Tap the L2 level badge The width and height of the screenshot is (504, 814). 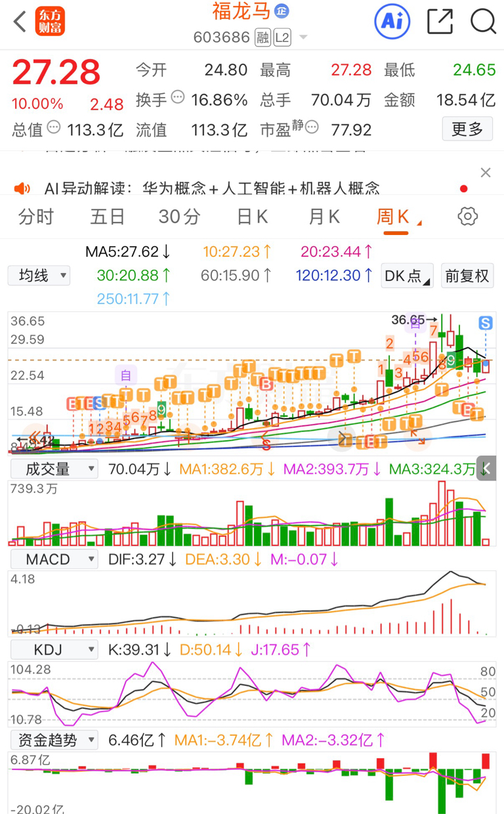click(x=282, y=37)
